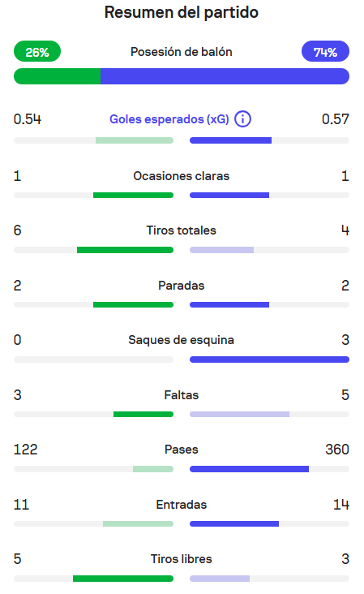This screenshot has width=364, height=594.
Task: Click the Entradas stat label
Action: click(x=182, y=505)
